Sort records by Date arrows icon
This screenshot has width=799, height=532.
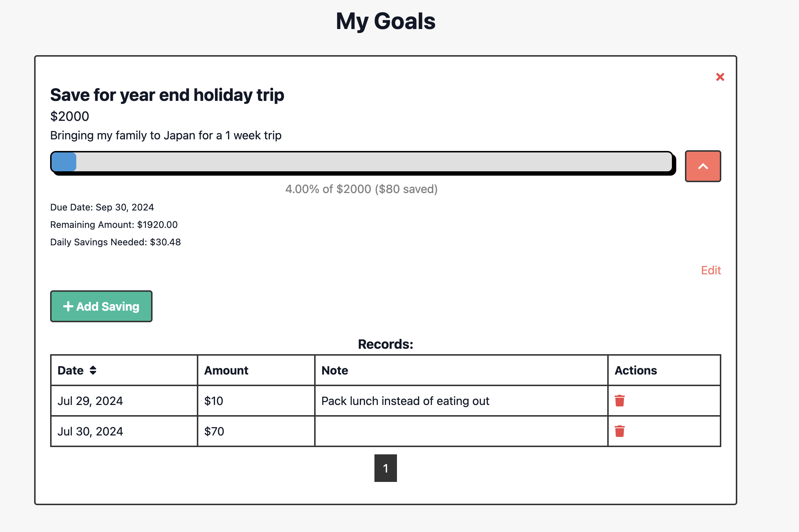(93, 370)
